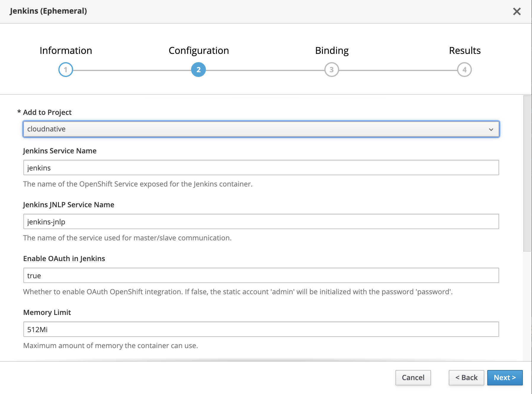Close the Jenkins (Ephemeral) dialog
This screenshot has width=532, height=394.
coord(517,12)
